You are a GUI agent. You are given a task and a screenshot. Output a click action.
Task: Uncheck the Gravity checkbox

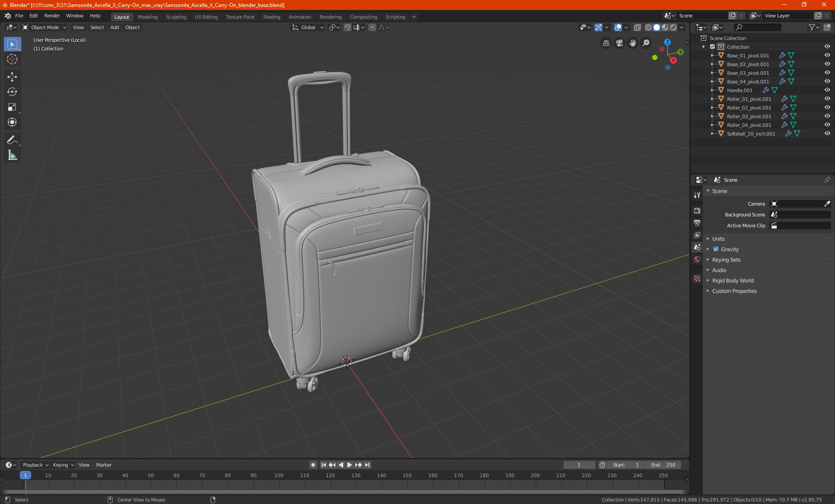point(716,249)
